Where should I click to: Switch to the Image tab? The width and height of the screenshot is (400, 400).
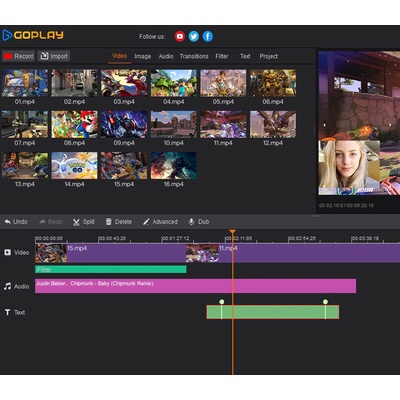[x=143, y=56]
